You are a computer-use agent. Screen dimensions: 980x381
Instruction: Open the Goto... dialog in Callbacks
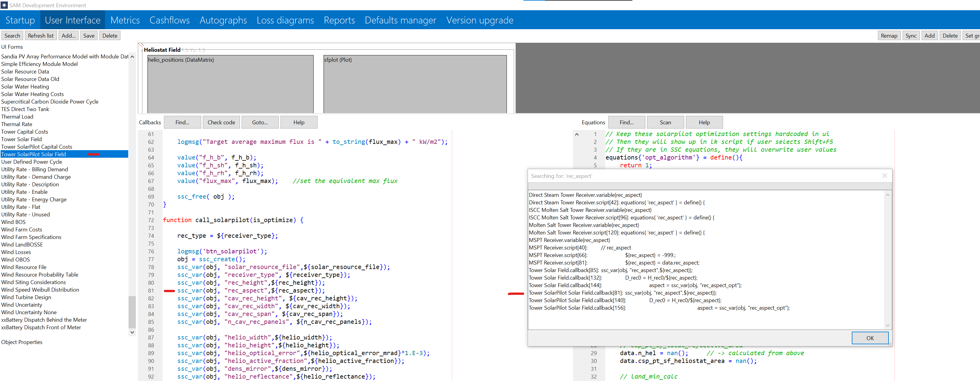[260, 122]
